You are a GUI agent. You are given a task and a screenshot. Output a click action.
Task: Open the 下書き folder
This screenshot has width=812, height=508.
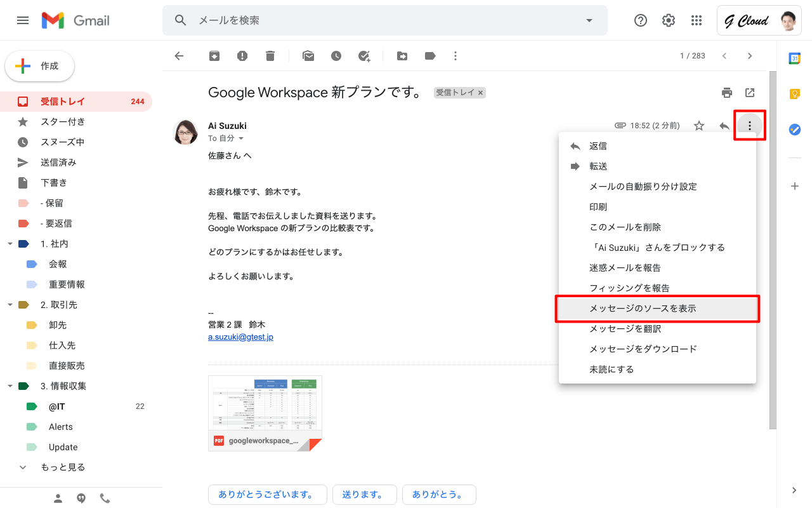pyautogui.click(x=76, y=183)
